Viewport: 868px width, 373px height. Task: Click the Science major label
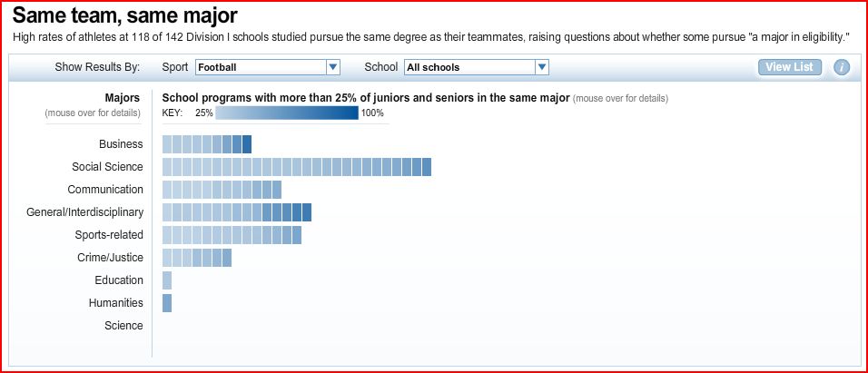pyautogui.click(x=123, y=326)
